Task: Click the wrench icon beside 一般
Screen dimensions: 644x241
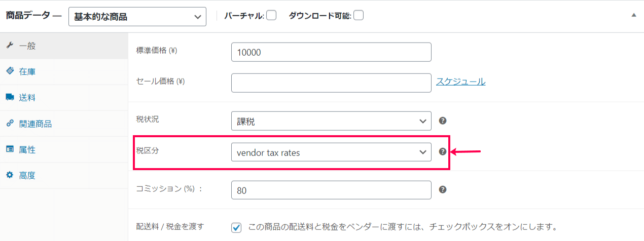Action: [x=9, y=46]
